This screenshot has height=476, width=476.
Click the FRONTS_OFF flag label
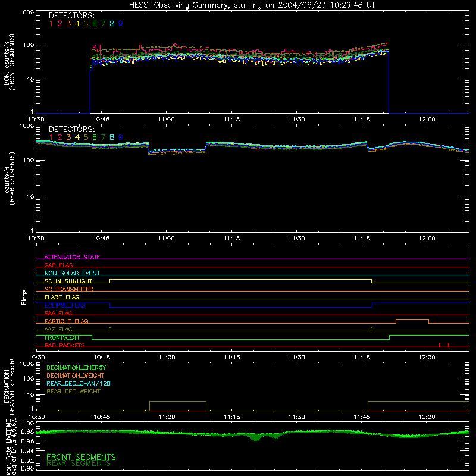click(62, 337)
